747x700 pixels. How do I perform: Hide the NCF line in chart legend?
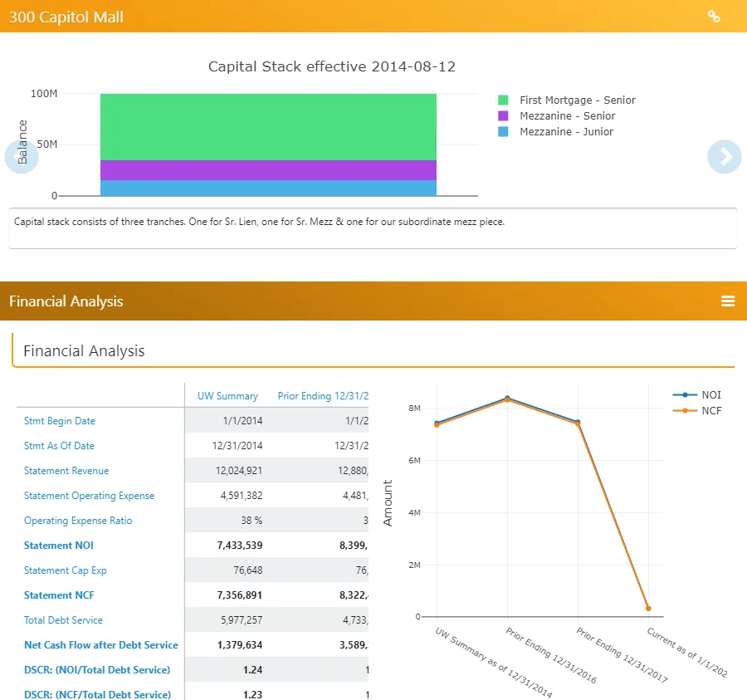(696, 411)
